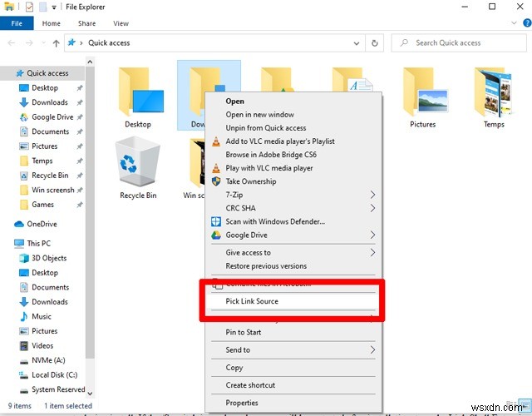Image resolution: width=532 pixels, height=416 pixels.
Task: Select NVMe (A:) drive in sidebar
Action: 42,360
